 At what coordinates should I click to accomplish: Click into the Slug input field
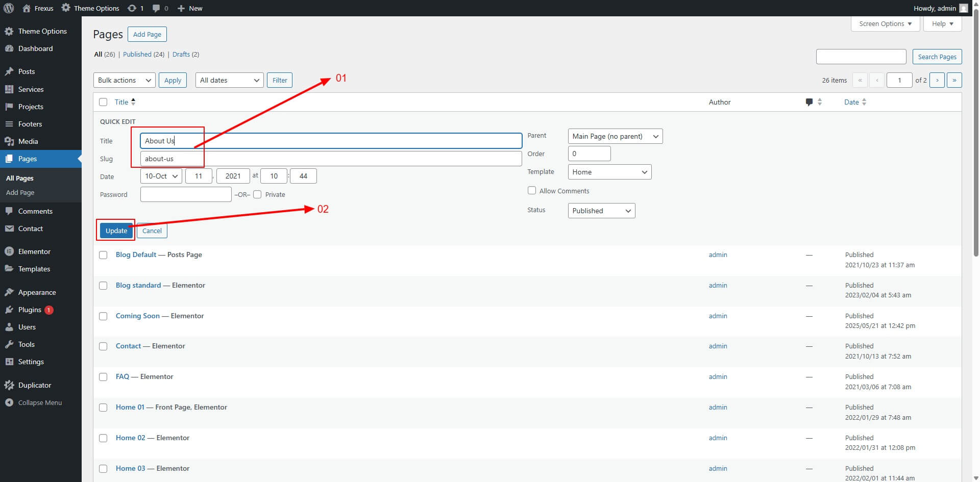[x=331, y=159]
